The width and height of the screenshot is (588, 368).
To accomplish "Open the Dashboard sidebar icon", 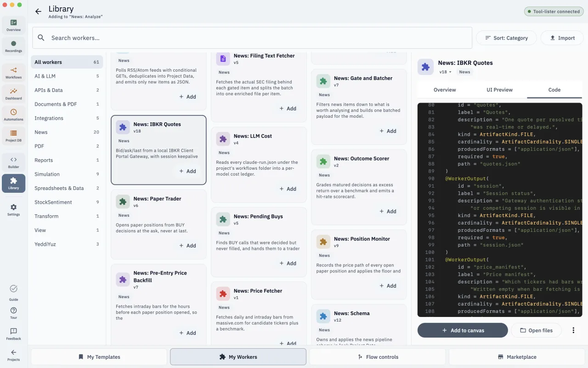I will pyautogui.click(x=13, y=94).
